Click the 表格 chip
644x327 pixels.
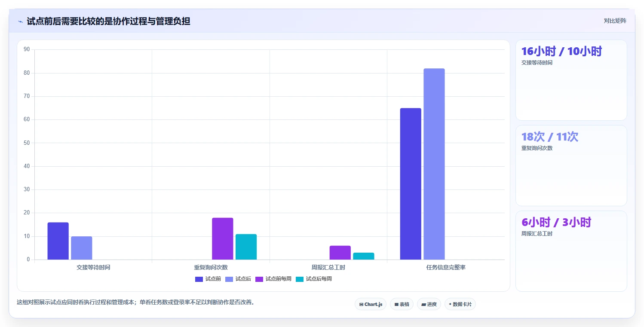tap(402, 304)
